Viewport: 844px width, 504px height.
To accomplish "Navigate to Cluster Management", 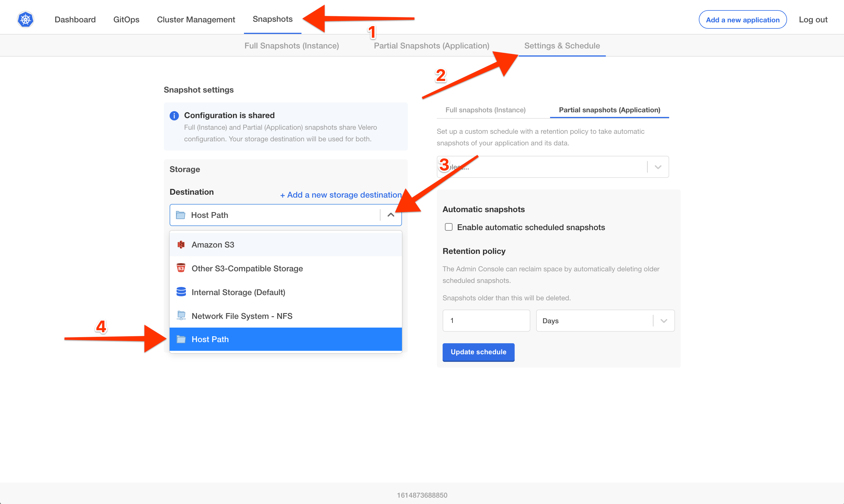I will (196, 19).
